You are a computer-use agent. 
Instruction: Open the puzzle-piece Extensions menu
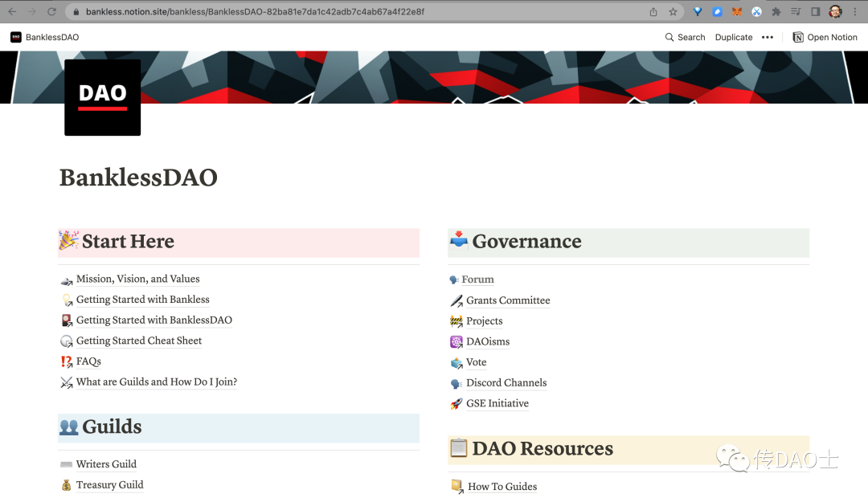pyautogui.click(x=776, y=11)
